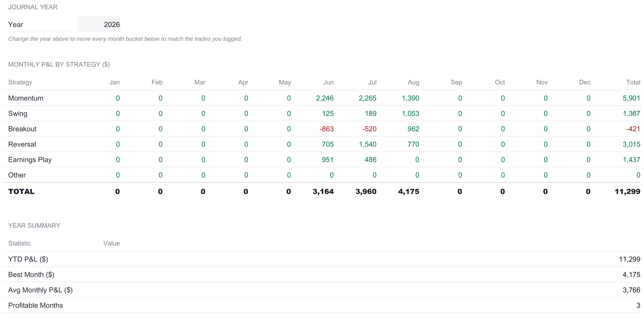Click the June TOTAL value 3,164
Viewport: 644px width, 318px height.
point(323,192)
